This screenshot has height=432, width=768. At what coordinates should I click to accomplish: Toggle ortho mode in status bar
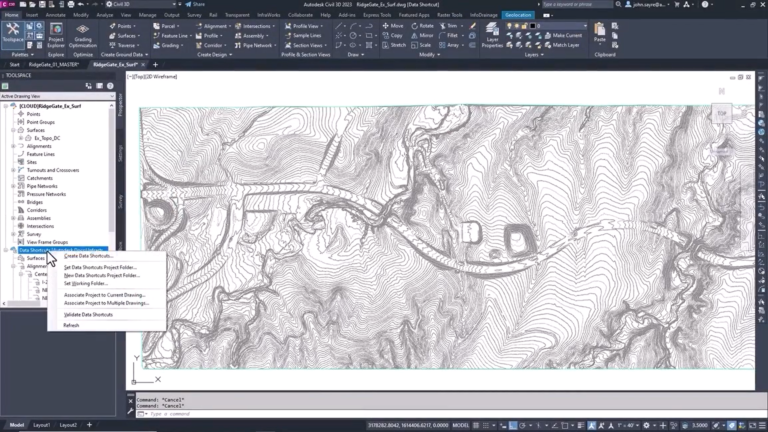coord(513,425)
